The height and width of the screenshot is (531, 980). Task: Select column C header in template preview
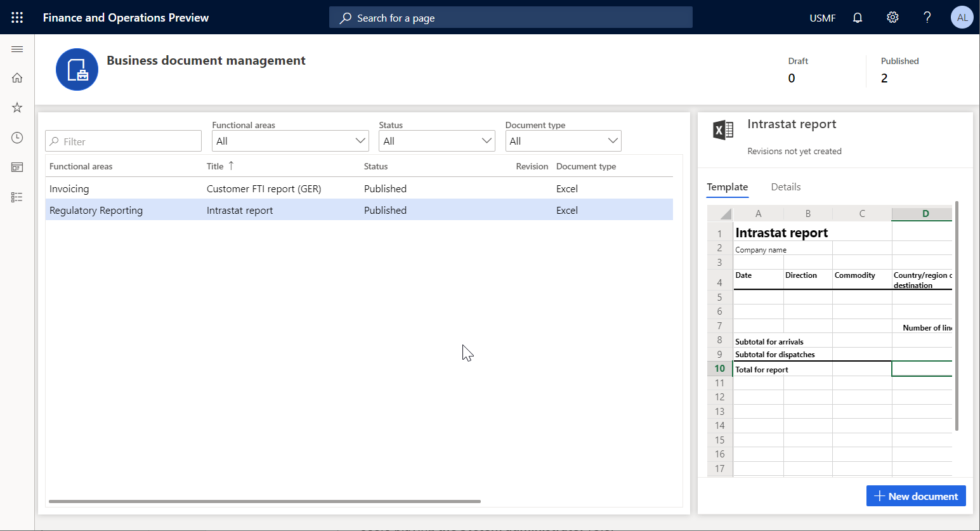pos(862,214)
